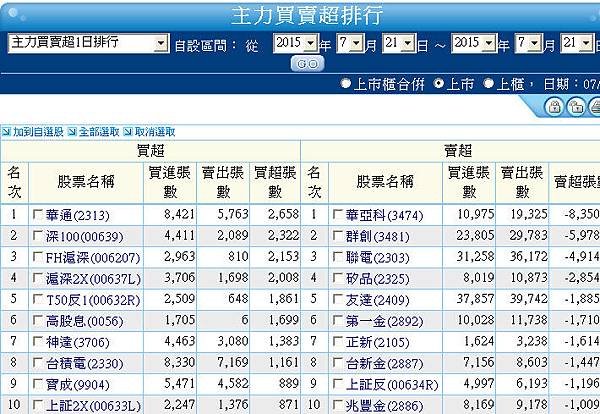Click arrow icon beside 加到自選股
This screenshot has width=600, height=414.
click(x=6, y=132)
